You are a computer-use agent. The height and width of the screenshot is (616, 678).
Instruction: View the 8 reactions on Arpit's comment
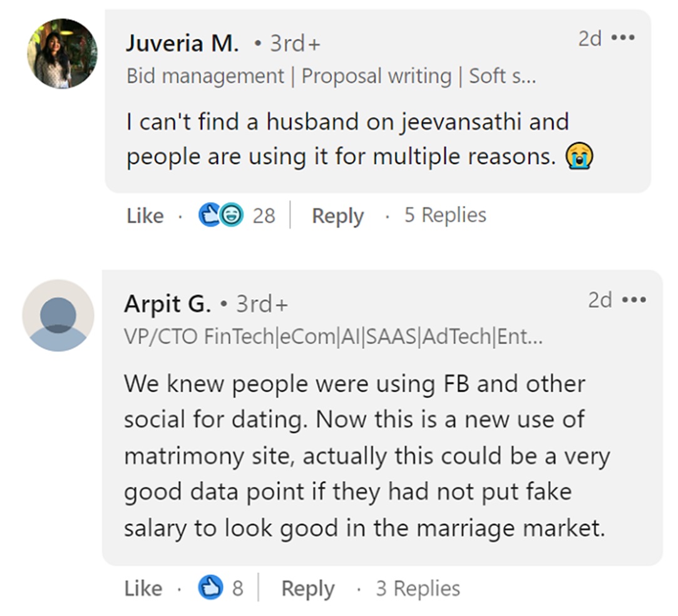(x=237, y=588)
